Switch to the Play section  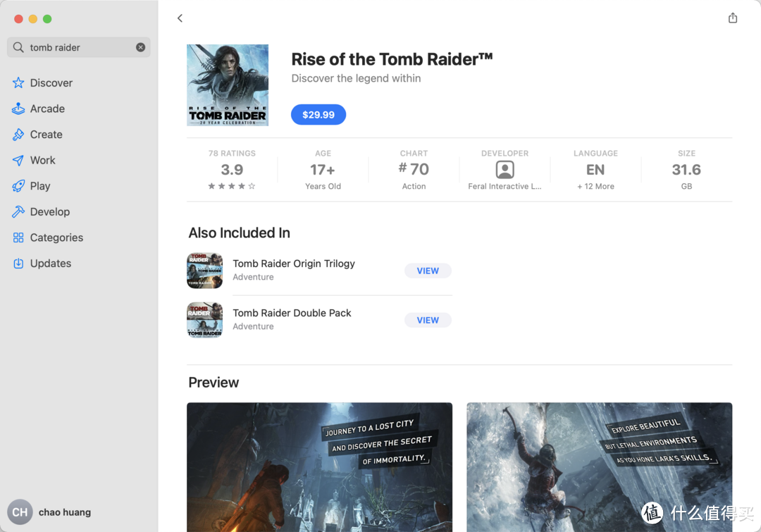pos(40,186)
